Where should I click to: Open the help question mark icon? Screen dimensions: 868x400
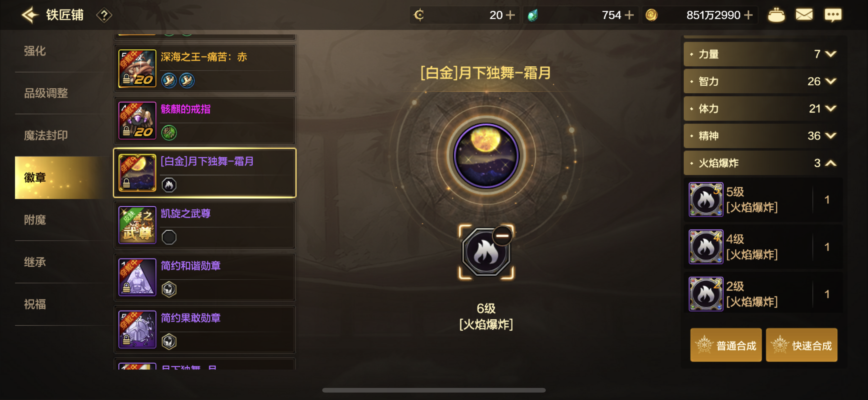(104, 15)
